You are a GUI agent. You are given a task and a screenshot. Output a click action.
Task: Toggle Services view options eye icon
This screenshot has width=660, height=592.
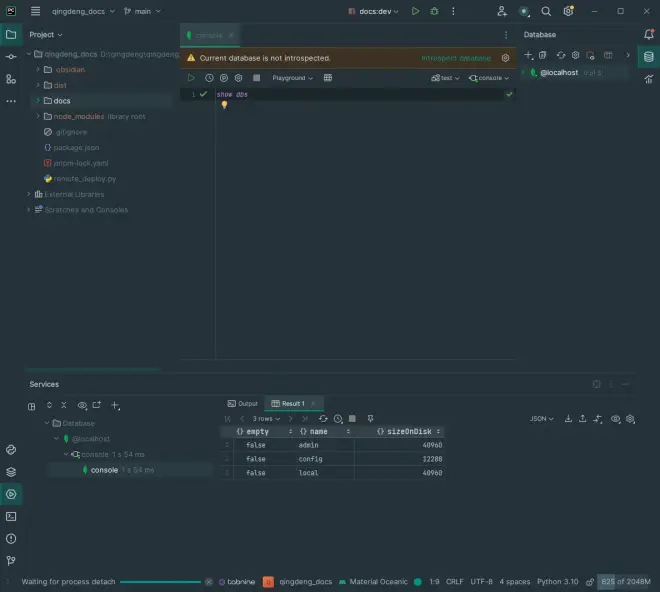tap(82, 405)
